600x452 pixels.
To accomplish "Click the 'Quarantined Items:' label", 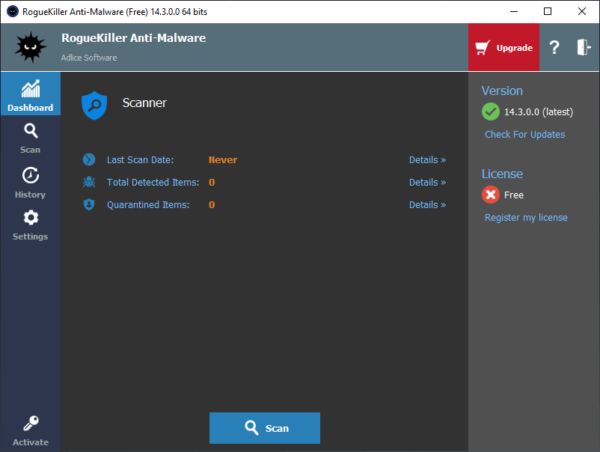I will (x=148, y=205).
